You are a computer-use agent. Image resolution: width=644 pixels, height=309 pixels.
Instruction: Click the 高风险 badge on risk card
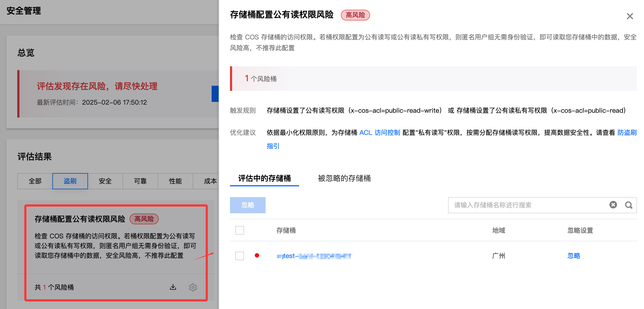(144, 219)
